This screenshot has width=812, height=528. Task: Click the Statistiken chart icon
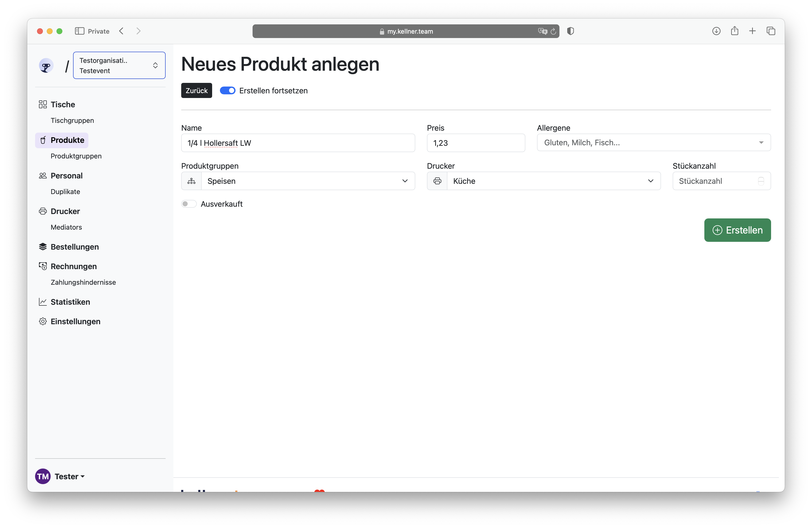point(43,302)
